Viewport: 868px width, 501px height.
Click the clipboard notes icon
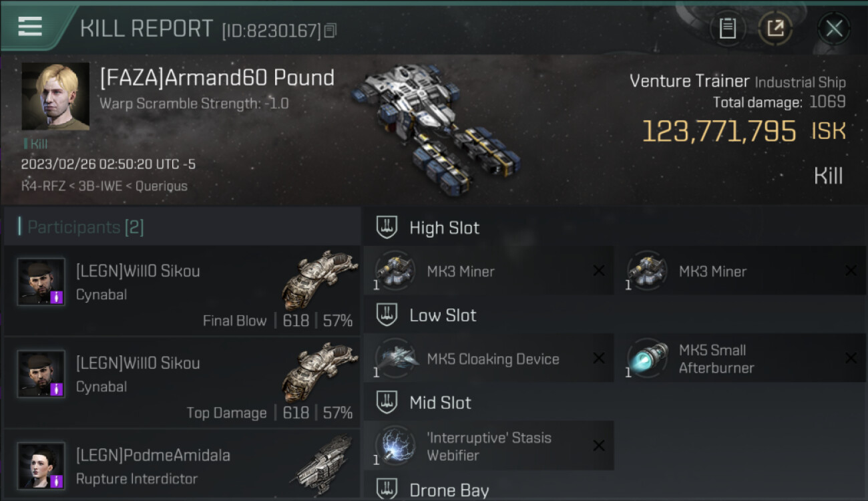(x=728, y=29)
